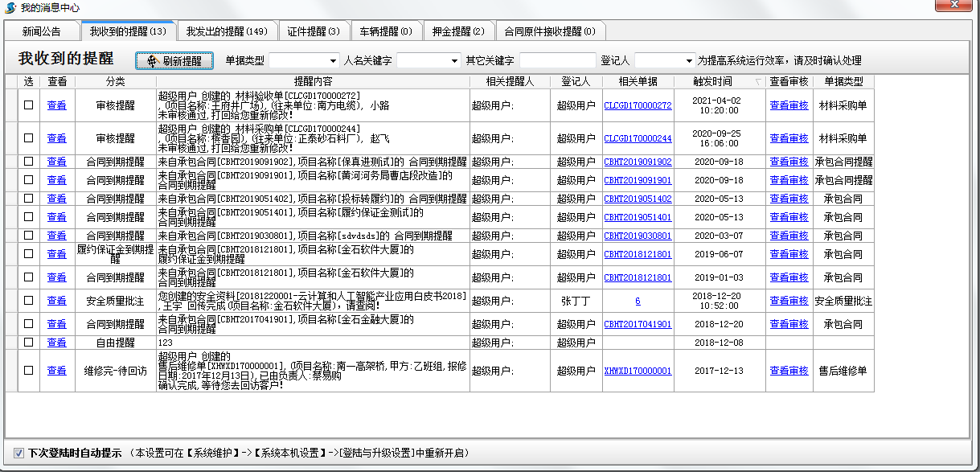Click 查看 link in 自由提醒 row
Image resolution: width=980 pixels, height=472 pixels.
[x=56, y=343]
